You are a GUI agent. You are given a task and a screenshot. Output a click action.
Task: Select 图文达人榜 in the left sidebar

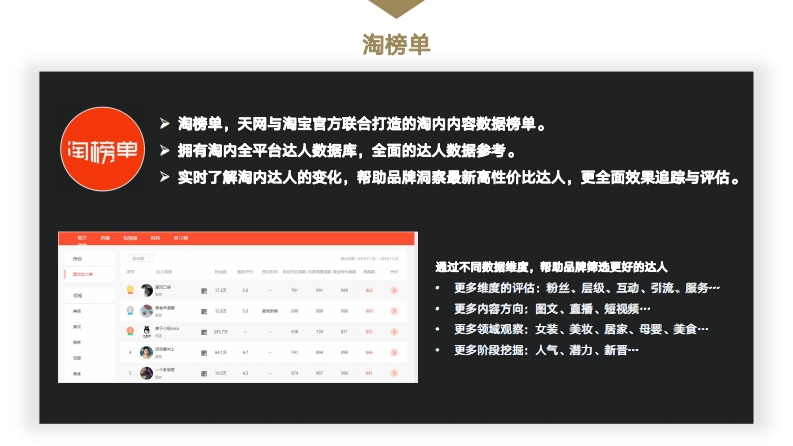click(x=83, y=274)
